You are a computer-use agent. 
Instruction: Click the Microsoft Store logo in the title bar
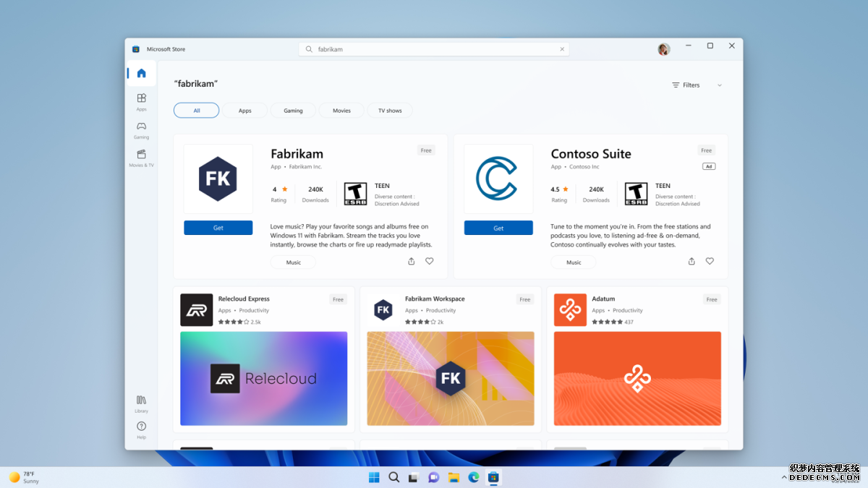pyautogui.click(x=135, y=49)
